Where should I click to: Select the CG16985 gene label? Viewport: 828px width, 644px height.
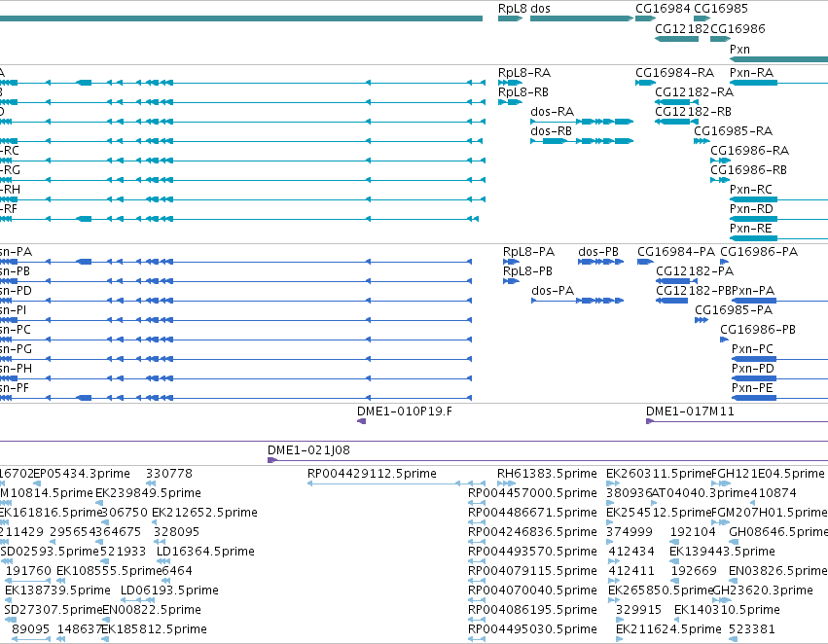click(721, 9)
